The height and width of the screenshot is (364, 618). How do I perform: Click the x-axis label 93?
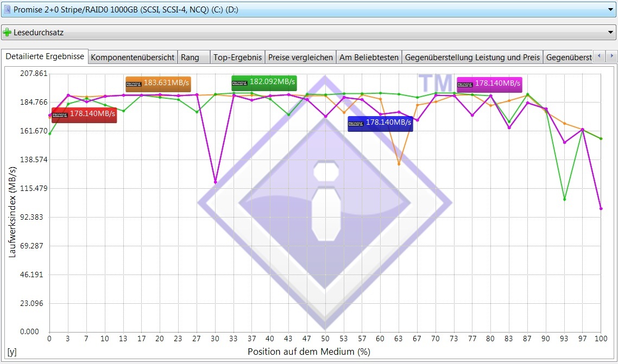coord(564,339)
